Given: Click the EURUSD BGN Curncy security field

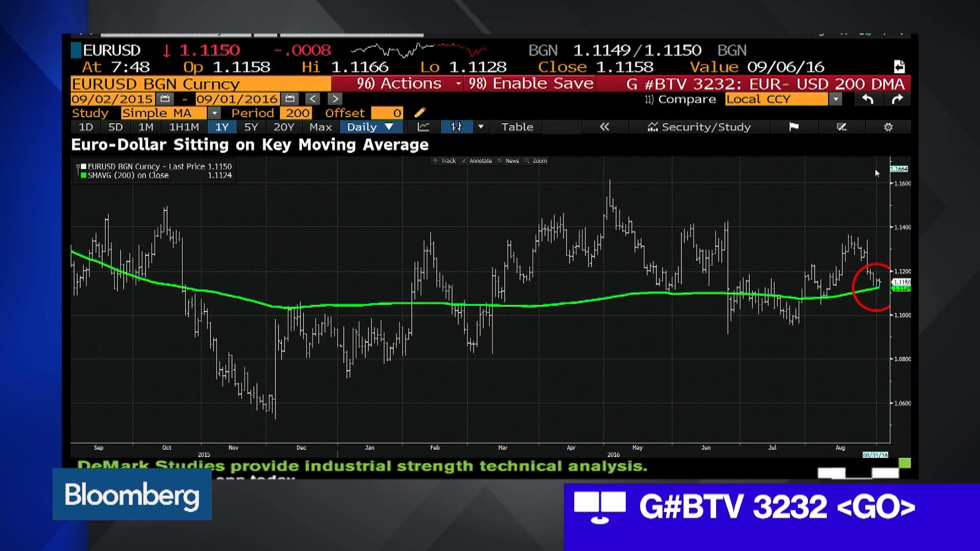Looking at the screenshot, I should tap(201, 84).
